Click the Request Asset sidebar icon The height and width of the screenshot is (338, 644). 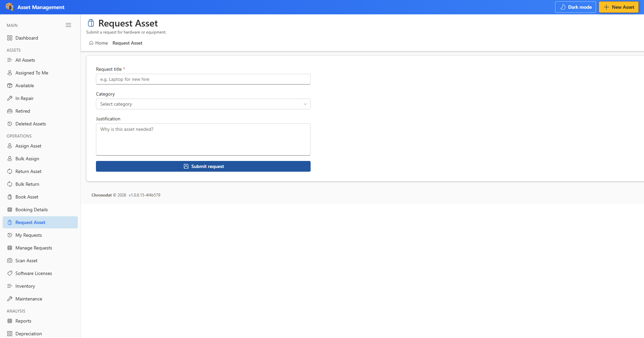[10, 222]
